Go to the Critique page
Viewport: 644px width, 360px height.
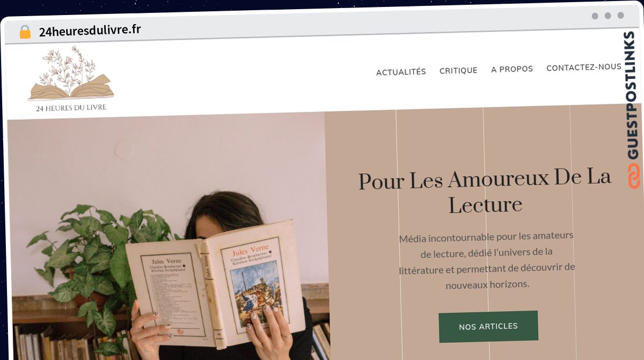(x=458, y=70)
